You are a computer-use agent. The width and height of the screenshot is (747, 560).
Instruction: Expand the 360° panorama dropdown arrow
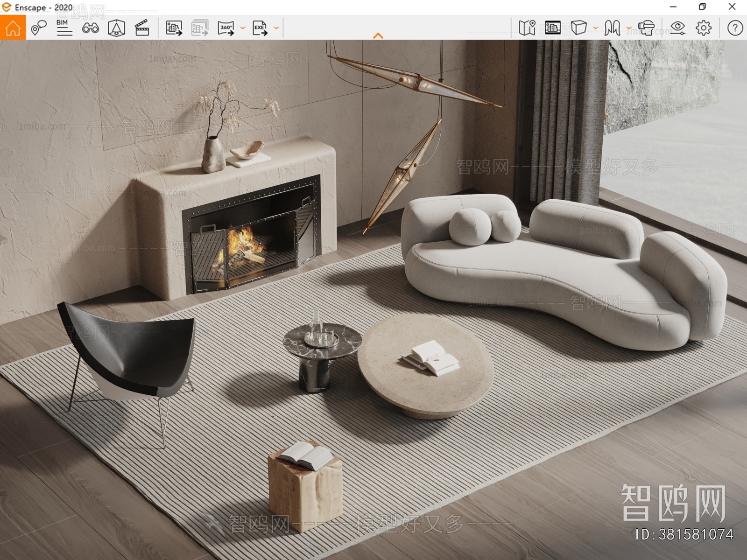coord(243,28)
